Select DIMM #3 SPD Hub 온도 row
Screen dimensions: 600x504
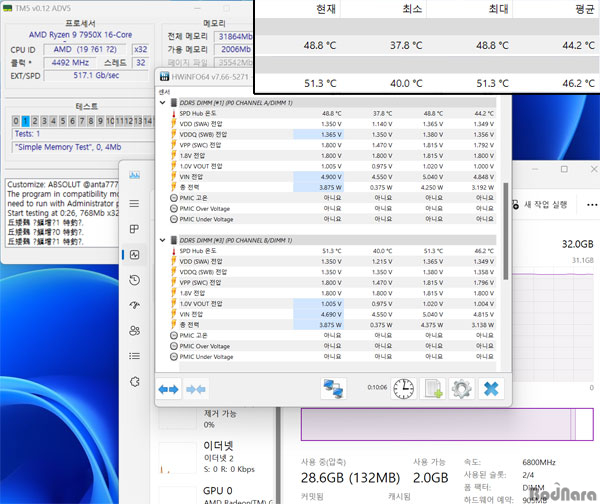coord(333,251)
